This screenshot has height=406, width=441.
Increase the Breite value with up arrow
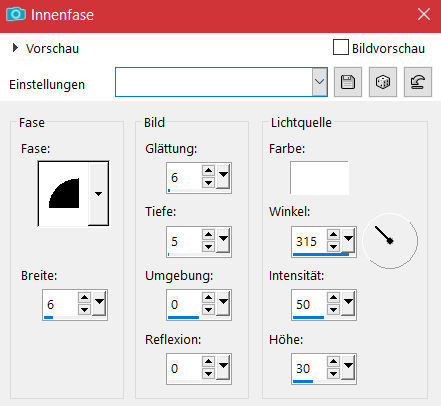[84, 297]
